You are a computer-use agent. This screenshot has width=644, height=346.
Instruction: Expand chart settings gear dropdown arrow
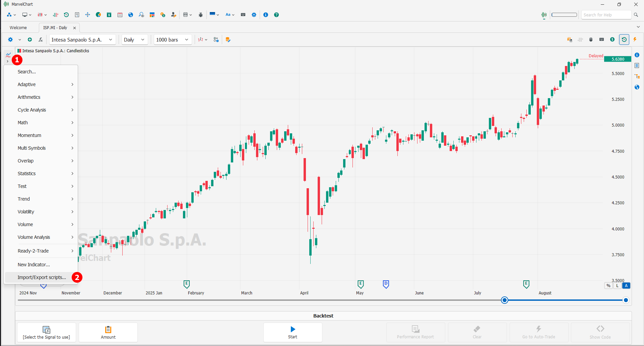[x=20, y=40]
